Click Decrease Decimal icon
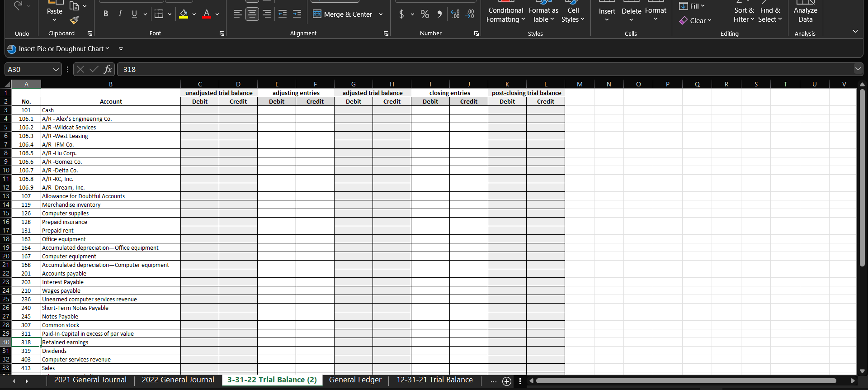 (470, 14)
